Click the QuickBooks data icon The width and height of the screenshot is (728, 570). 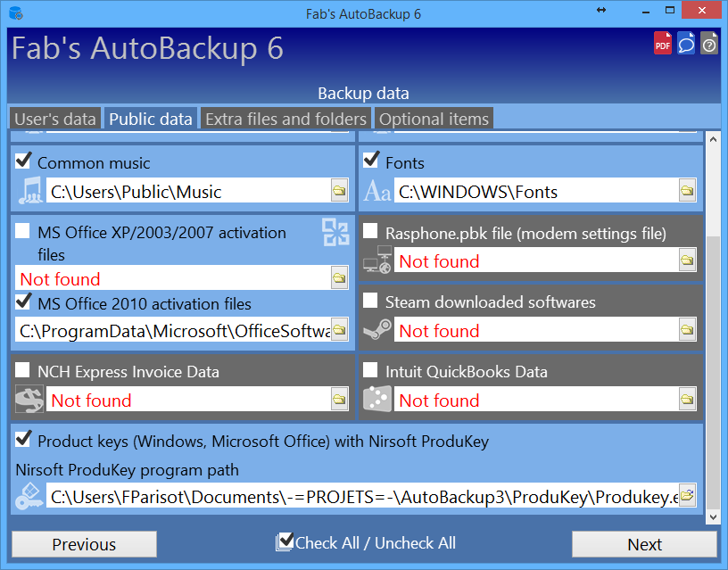pyautogui.click(x=377, y=399)
